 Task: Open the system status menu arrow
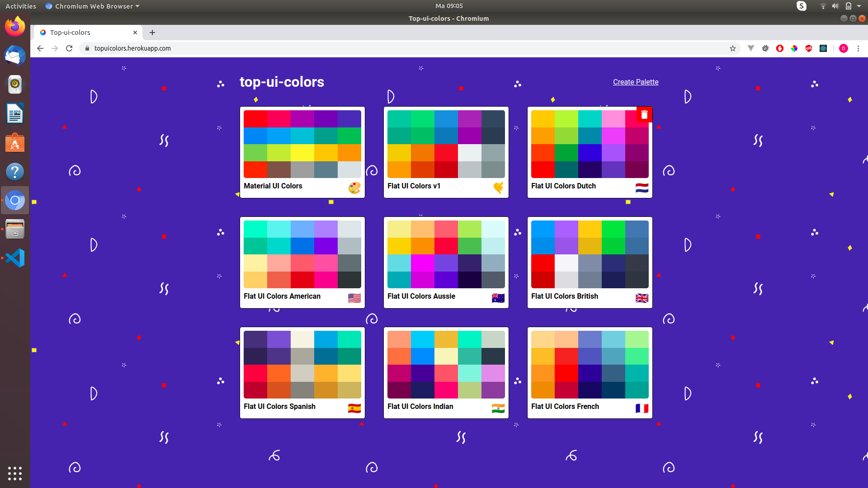tap(859, 6)
